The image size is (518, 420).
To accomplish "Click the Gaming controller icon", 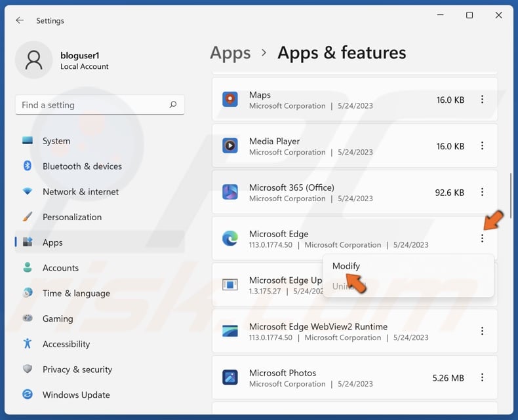I will (28, 318).
